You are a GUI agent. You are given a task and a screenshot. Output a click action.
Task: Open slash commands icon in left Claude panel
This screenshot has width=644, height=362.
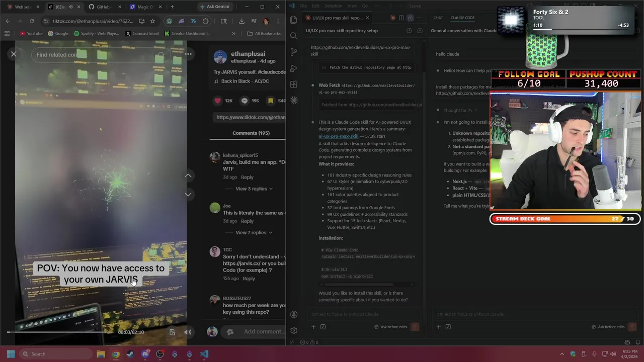pos(323,327)
